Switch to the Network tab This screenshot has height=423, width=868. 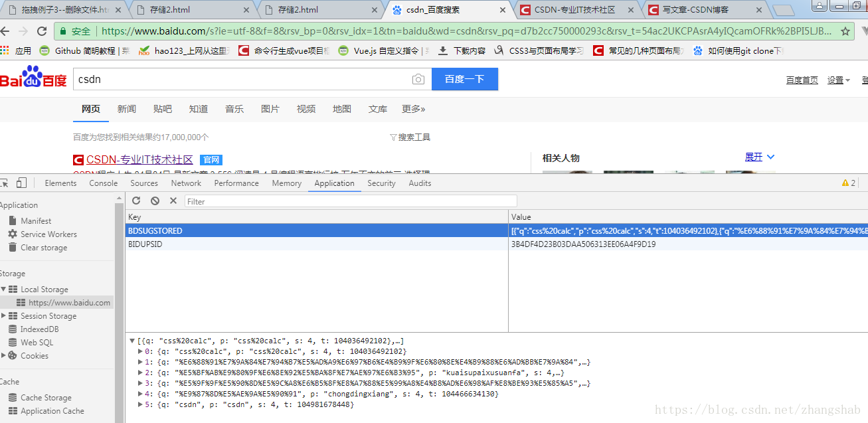tap(186, 183)
